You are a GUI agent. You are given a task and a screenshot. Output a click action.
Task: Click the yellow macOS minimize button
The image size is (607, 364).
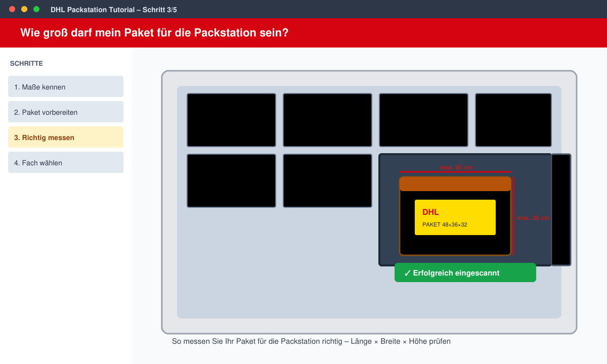24,9
